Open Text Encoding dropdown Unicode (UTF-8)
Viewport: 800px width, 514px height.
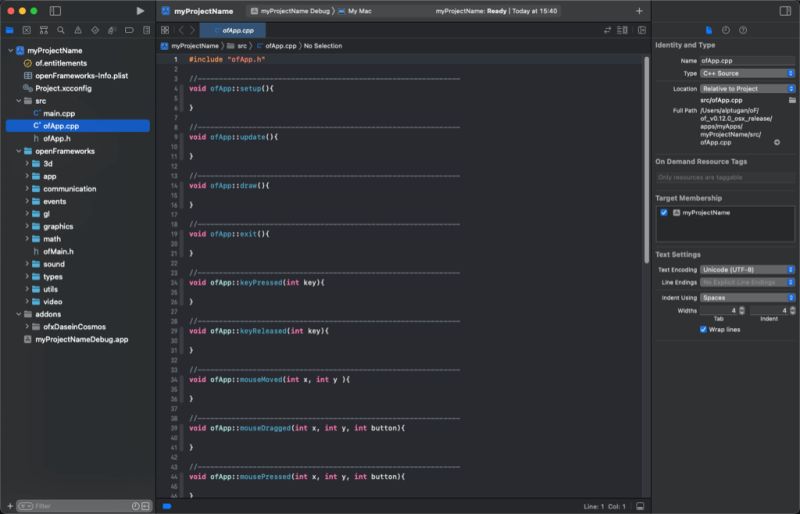tap(747, 270)
